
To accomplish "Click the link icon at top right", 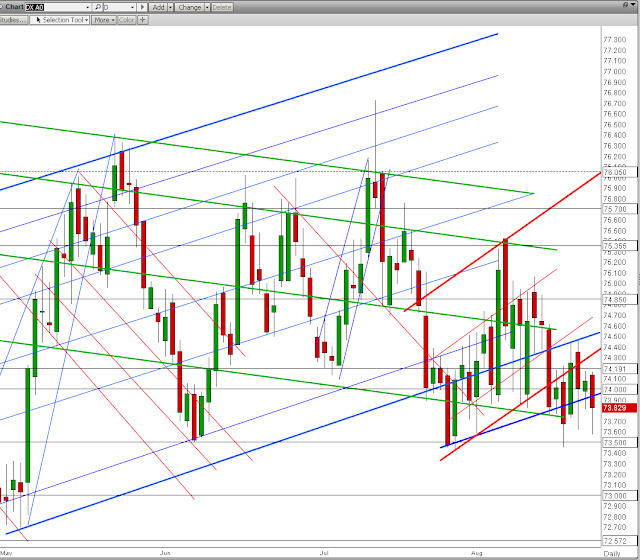I will coord(626,4).
